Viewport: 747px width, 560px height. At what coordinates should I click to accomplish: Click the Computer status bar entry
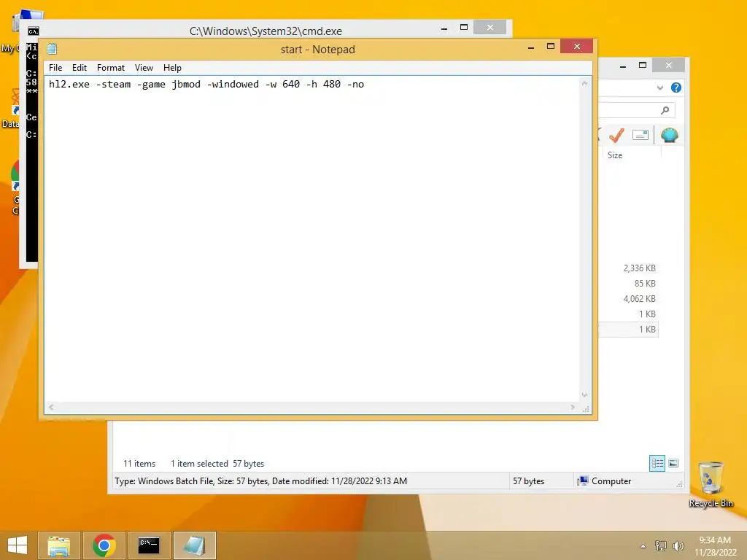click(604, 481)
